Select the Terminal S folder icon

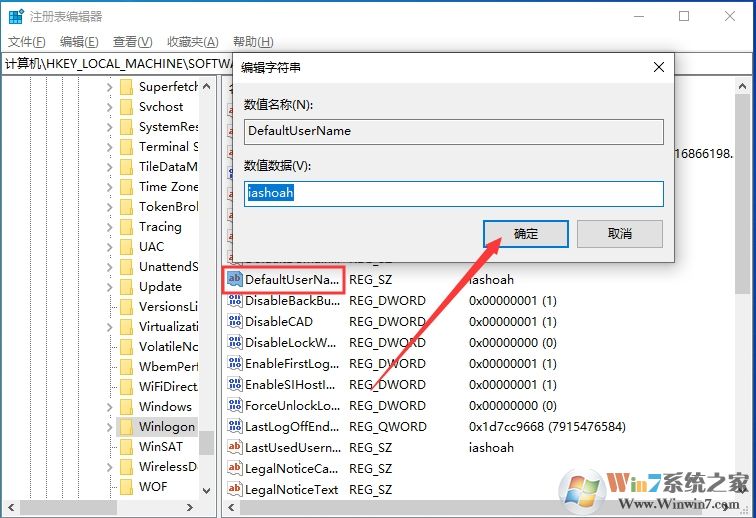126,147
